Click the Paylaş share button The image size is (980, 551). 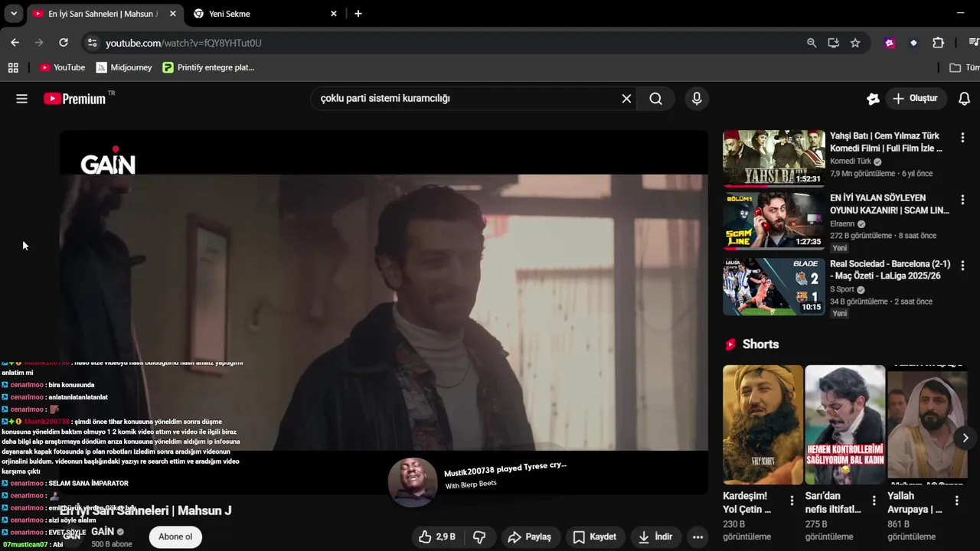(530, 537)
